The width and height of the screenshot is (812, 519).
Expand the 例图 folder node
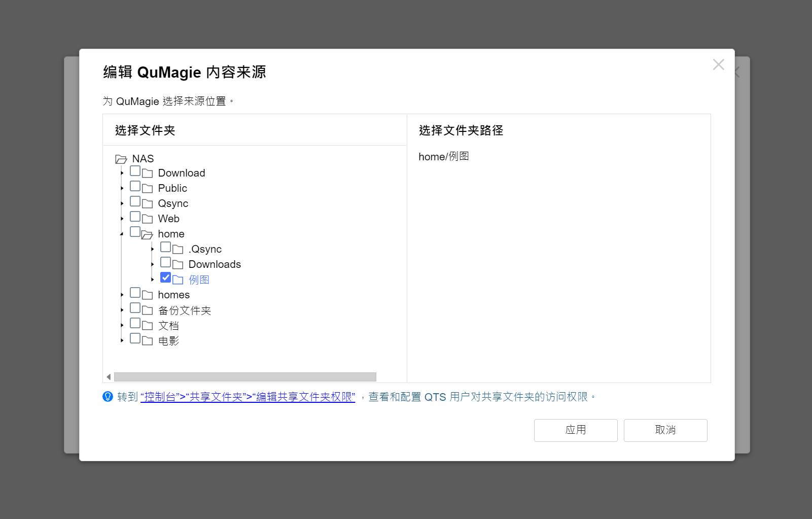tap(152, 280)
